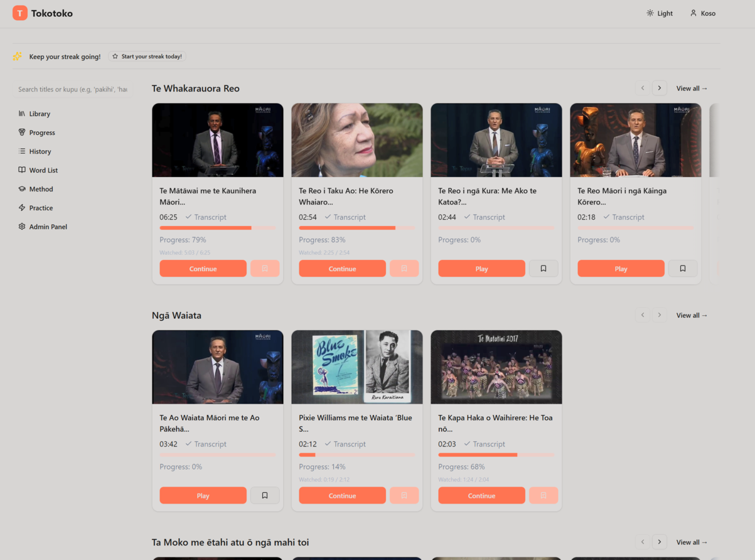Viewport: 755px width, 560px height.
Task: Click the Admin Panel gear icon
Action: [22, 227]
